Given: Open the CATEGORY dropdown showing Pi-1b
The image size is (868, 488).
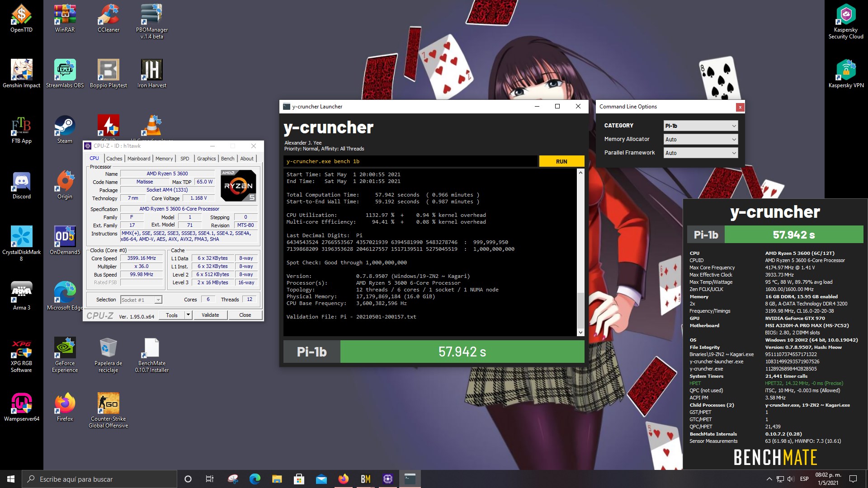Looking at the screenshot, I should 701,126.
